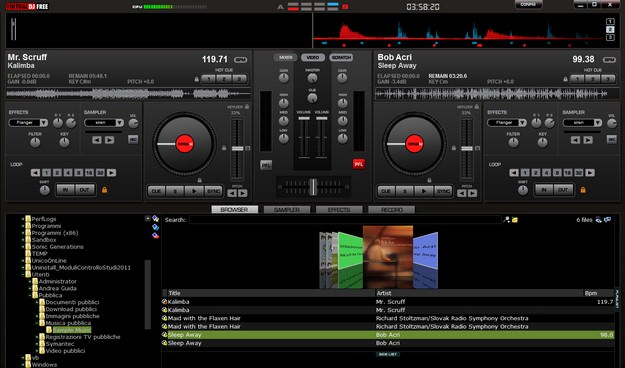Switch to the BROWSER tab
This screenshot has height=368, width=625.
tap(234, 210)
